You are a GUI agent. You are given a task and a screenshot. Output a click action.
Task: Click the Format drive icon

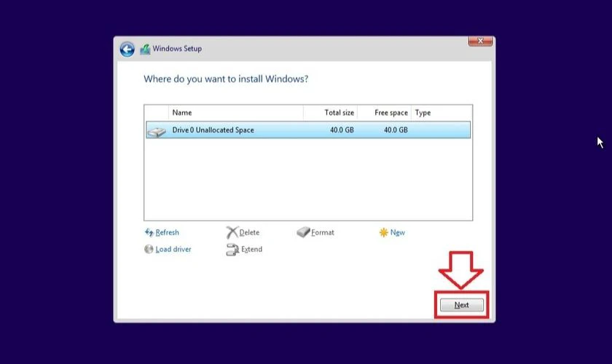pos(303,232)
